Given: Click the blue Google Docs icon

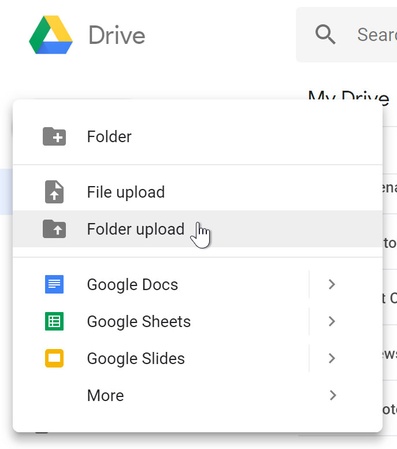Looking at the screenshot, I should click(x=54, y=284).
